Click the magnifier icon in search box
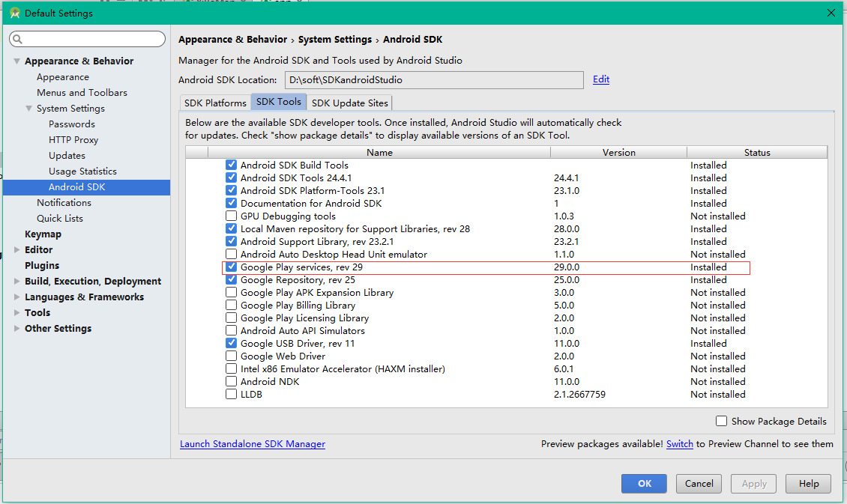 tap(18, 39)
